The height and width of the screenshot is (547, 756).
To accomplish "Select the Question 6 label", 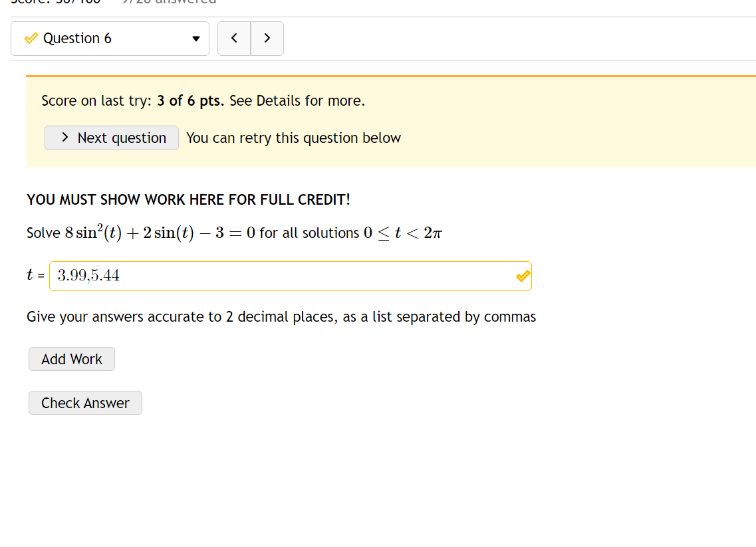I will point(75,38).
